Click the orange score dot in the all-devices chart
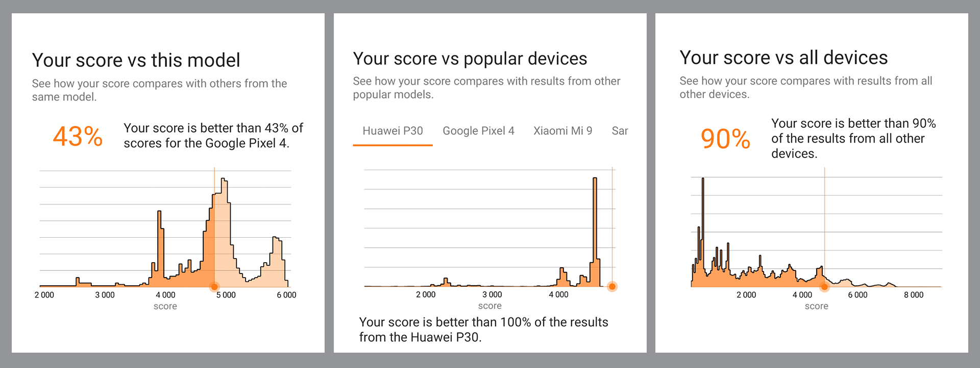This screenshot has width=980, height=368. pos(824,287)
